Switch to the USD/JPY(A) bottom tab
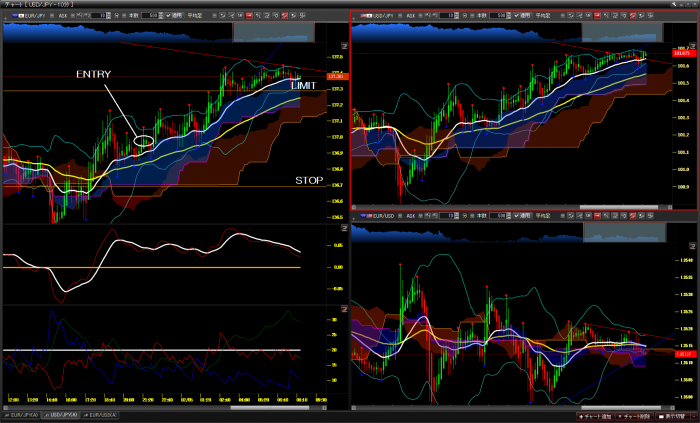Image resolution: width=700 pixels, height=423 pixels. point(60,415)
